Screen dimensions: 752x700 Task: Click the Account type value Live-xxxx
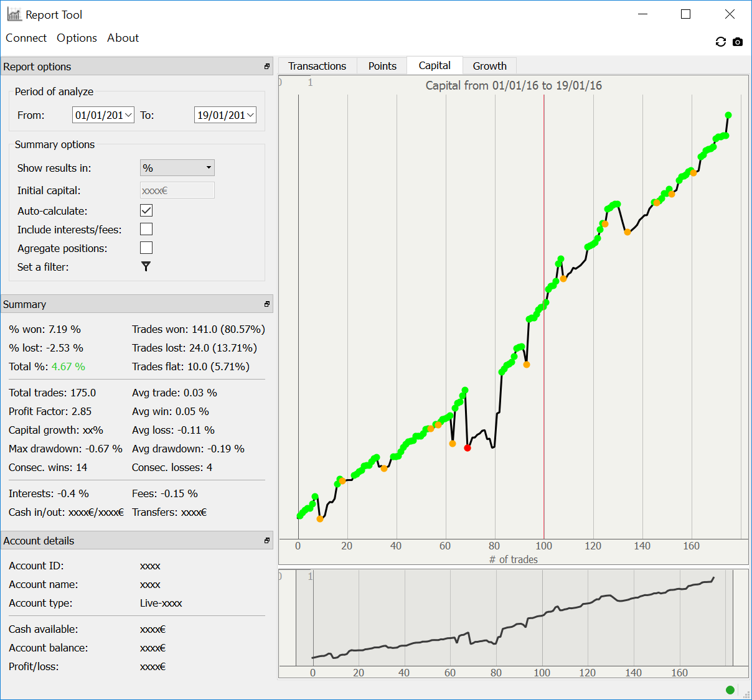coord(161,603)
